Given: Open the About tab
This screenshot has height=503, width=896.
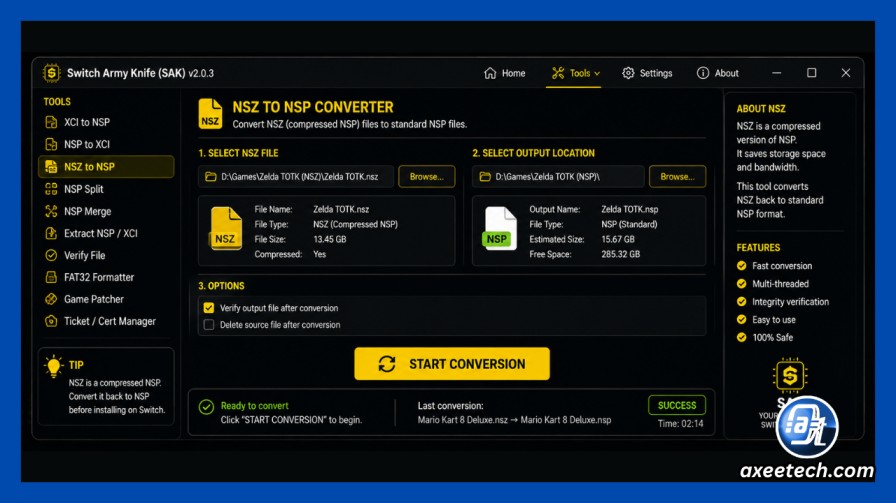Looking at the screenshot, I should tap(718, 73).
